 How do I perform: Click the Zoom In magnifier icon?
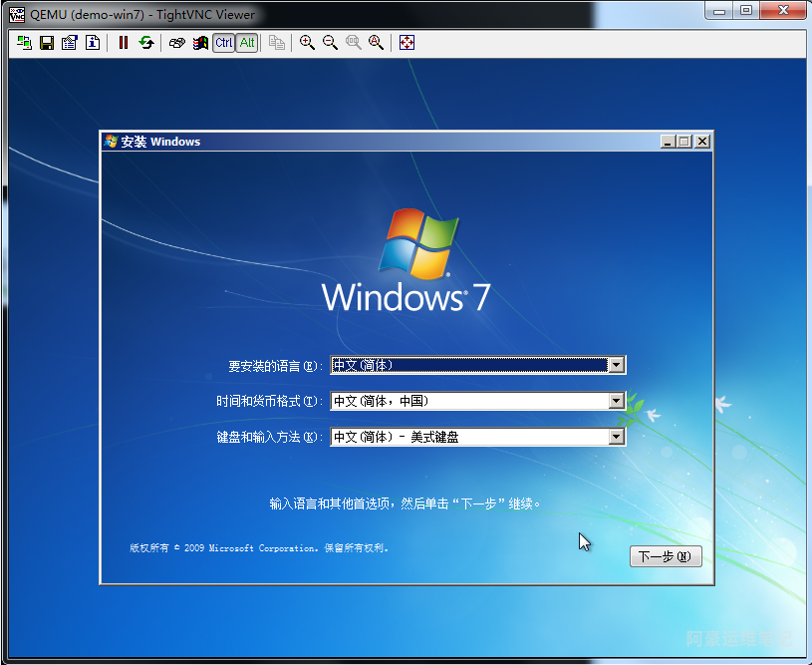(307, 43)
